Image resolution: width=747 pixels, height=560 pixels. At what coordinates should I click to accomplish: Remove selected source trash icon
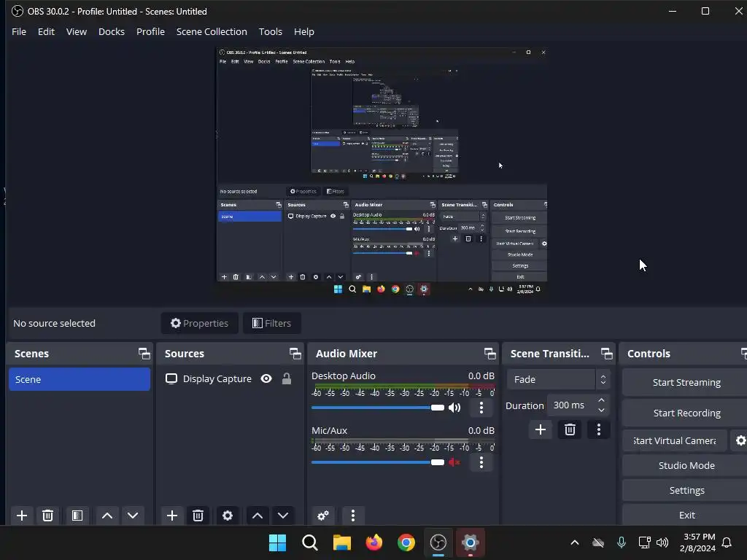click(198, 516)
